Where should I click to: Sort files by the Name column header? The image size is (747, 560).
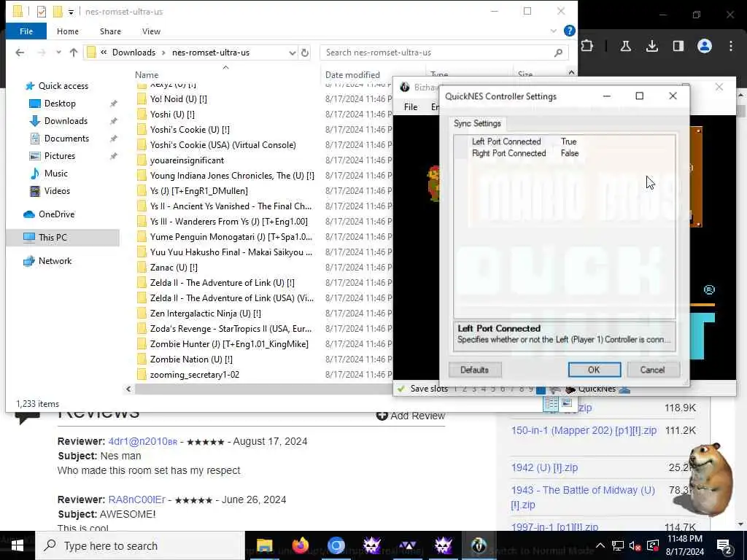click(146, 75)
